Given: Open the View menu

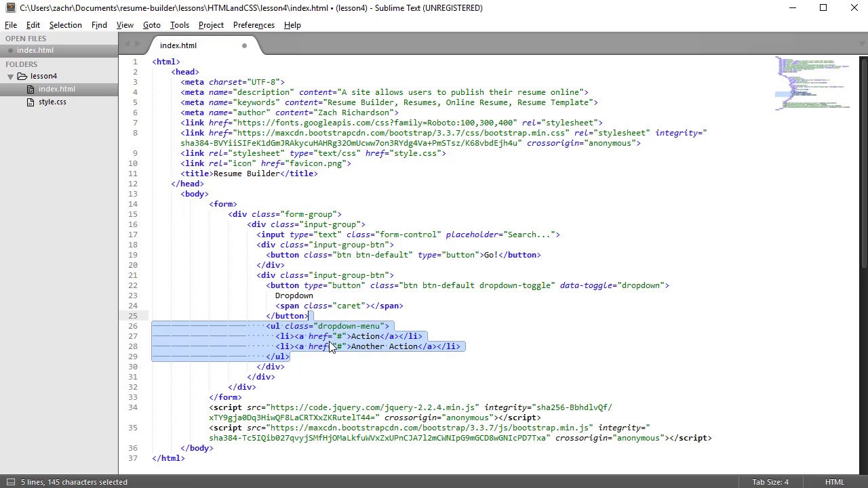Looking at the screenshot, I should click(125, 25).
